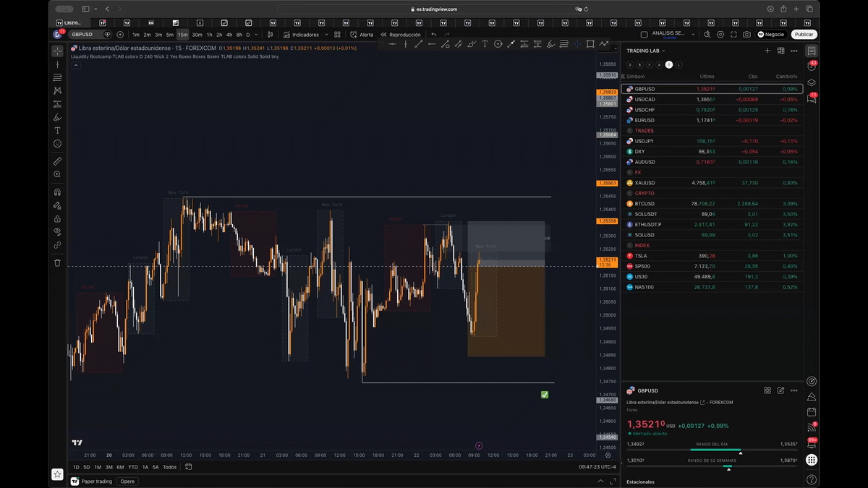Select the 1m timeframe
The height and width of the screenshot is (488, 868).
coord(136,34)
